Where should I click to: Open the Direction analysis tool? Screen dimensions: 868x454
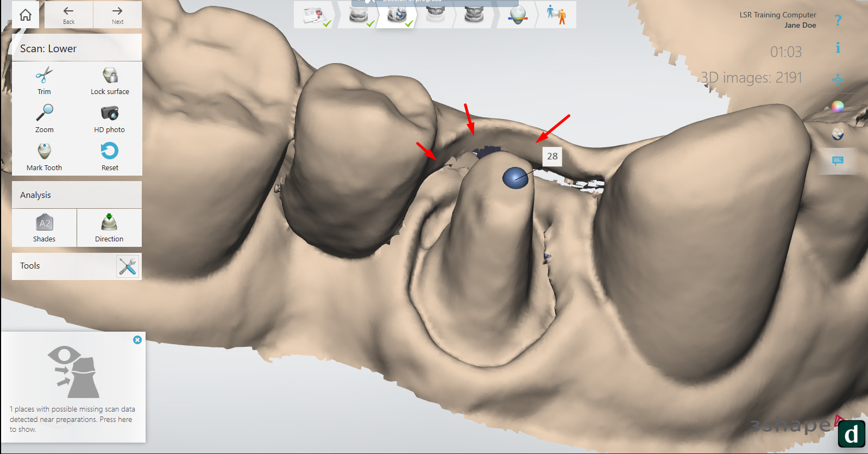point(109,228)
